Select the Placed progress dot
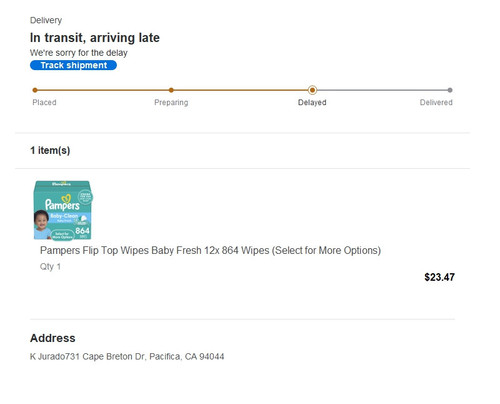The image size is (500, 404). (x=35, y=90)
